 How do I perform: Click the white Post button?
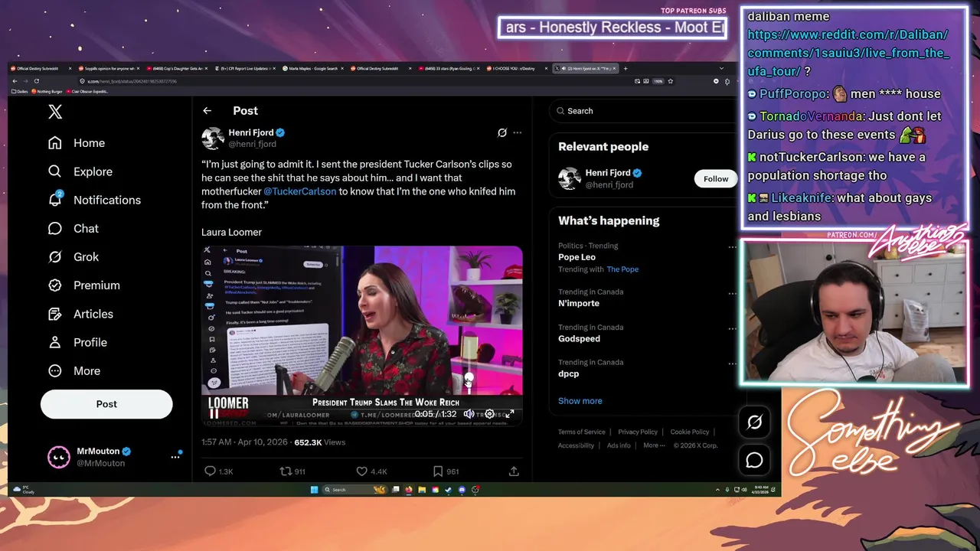[x=106, y=404]
